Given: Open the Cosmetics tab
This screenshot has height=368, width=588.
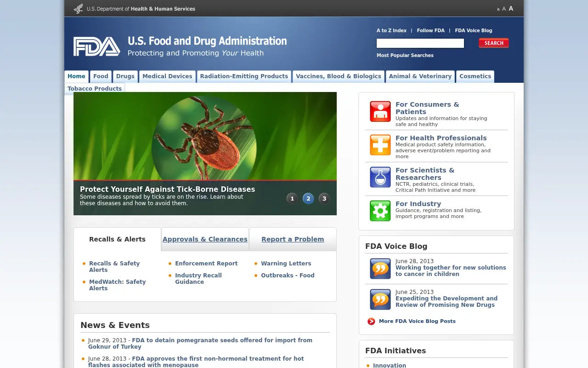Looking at the screenshot, I should (475, 76).
